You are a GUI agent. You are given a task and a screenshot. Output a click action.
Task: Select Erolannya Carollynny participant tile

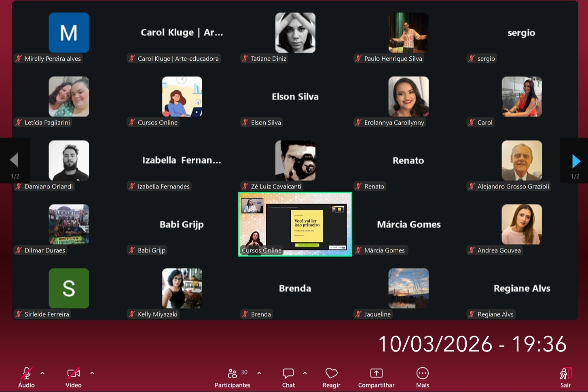coord(408,96)
